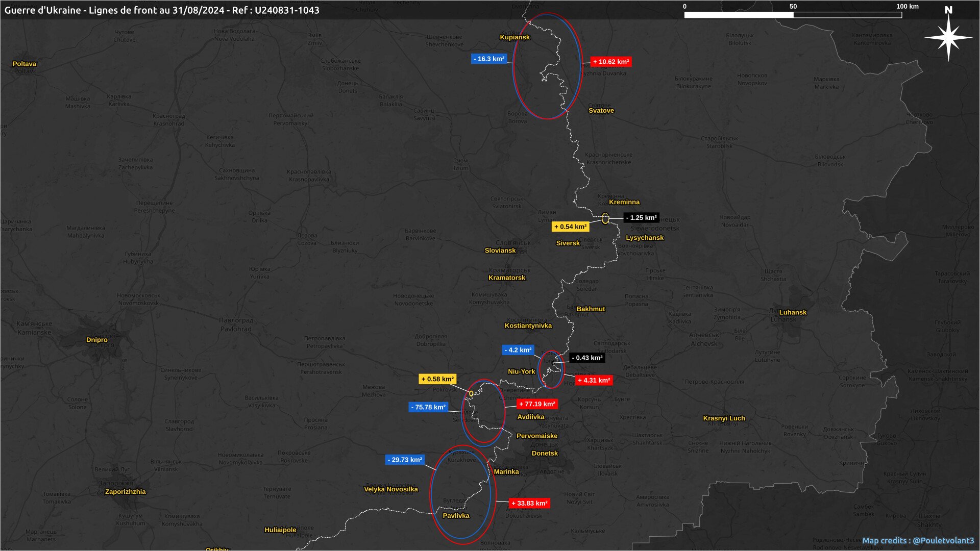Click the Pavlohrad map label
The image size is (980, 551).
(x=236, y=324)
